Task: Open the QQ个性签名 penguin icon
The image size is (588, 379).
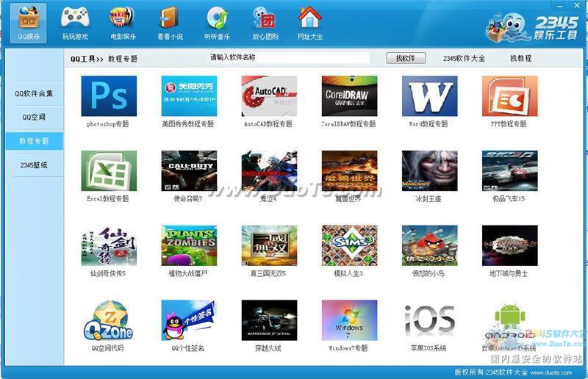Action: (x=189, y=320)
